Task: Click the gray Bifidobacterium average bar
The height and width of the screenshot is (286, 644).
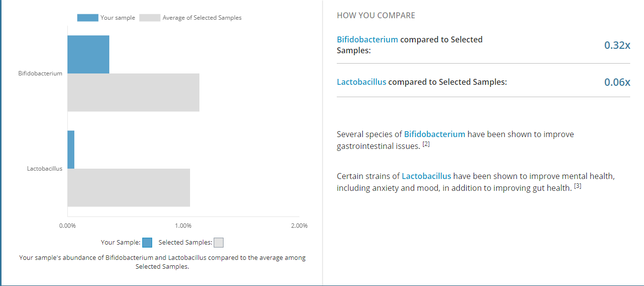Action: click(x=133, y=92)
